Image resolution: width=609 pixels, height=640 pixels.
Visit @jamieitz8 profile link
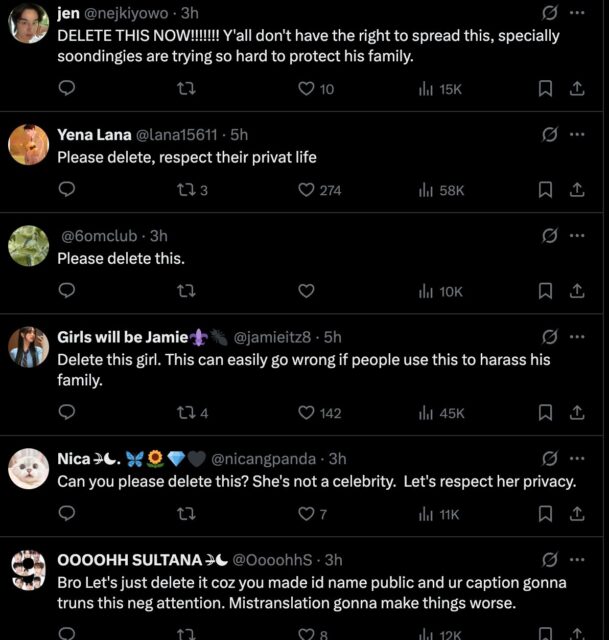277,337
